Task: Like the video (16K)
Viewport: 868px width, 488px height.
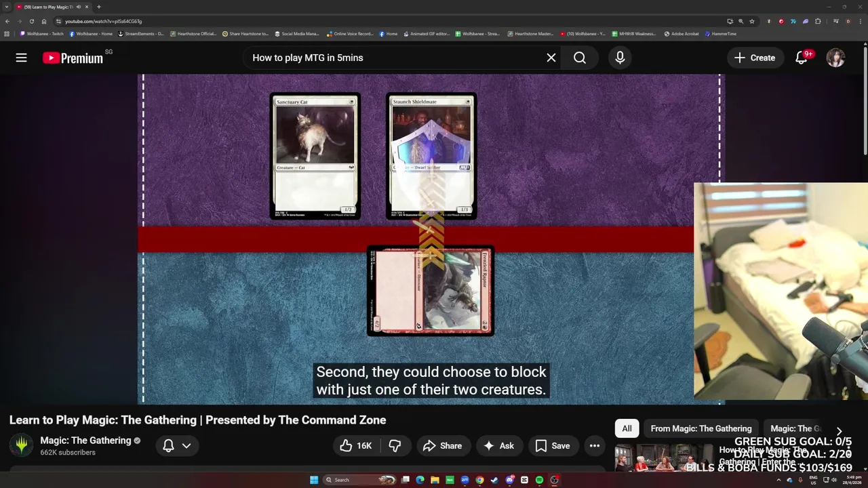Action: [356, 445]
